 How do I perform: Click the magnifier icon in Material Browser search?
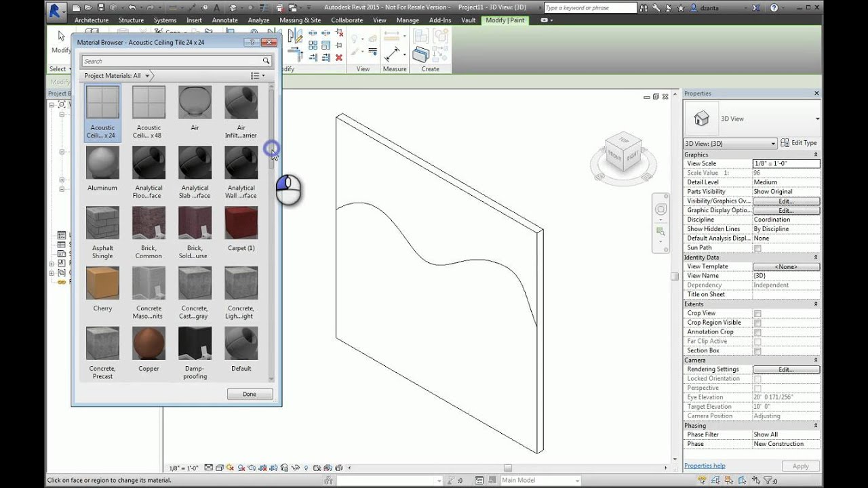266,61
